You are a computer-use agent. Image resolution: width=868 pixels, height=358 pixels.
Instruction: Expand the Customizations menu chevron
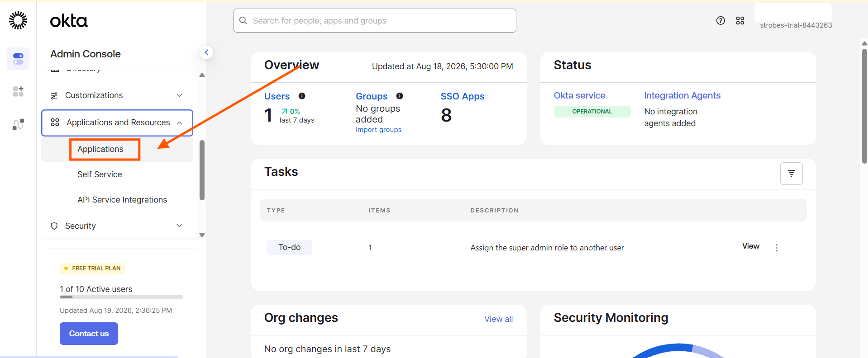(180, 95)
